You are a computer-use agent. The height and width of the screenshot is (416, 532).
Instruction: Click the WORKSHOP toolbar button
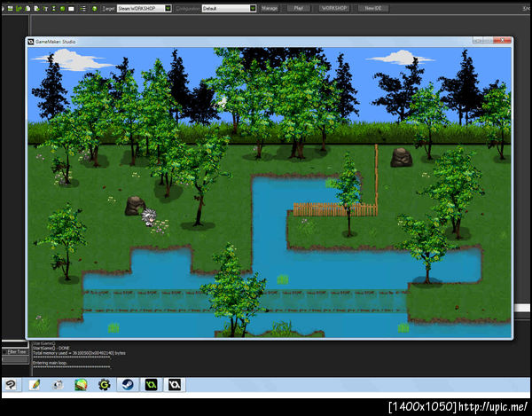click(x=334, y=8)
